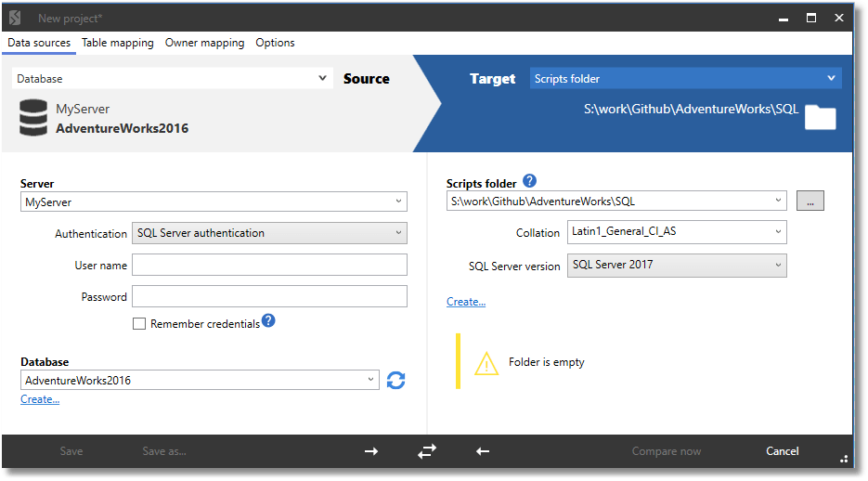Open the Collation dropdown list
Screen dimensions: 868x481
(677, 232)
